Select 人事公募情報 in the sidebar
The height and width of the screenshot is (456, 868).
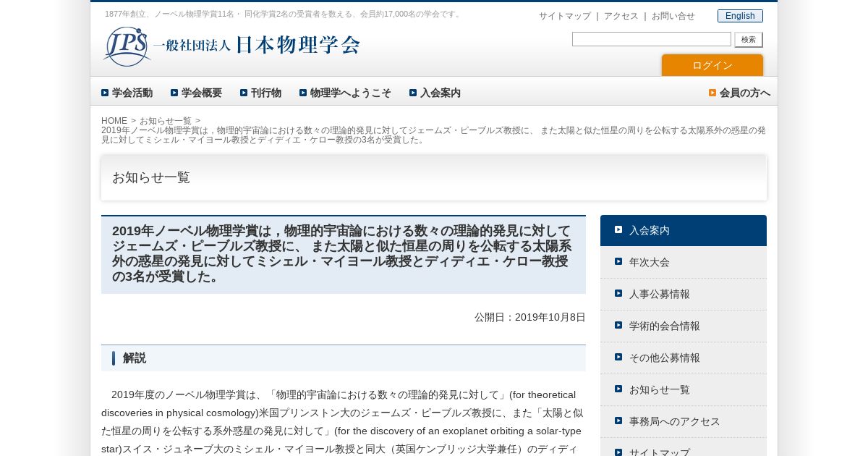click(x=684, y=294)
